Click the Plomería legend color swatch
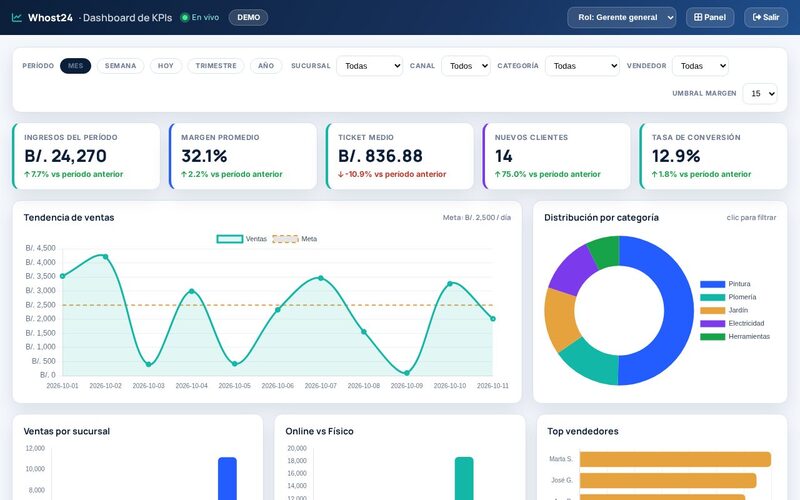The image size is (800, 500). coord(712,297)
